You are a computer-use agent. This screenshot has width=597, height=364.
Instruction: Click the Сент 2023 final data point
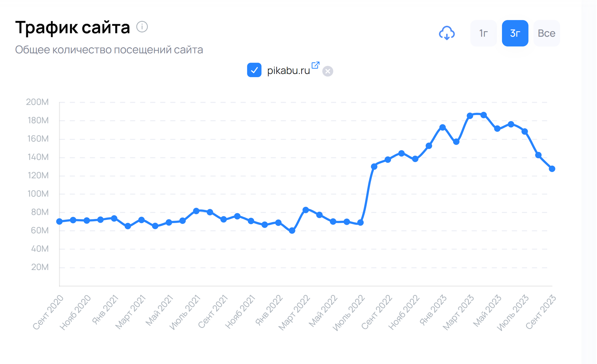(x=552, y=169)
